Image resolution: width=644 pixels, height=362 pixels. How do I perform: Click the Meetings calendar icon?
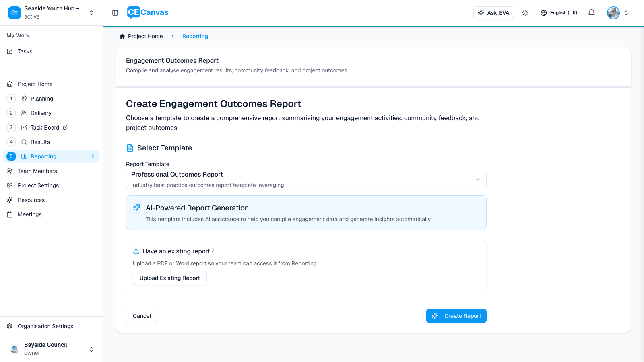10,214
